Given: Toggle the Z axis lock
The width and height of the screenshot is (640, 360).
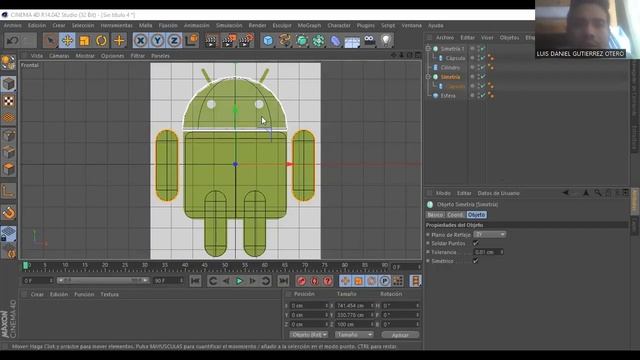Looking at the screenshot, I should (x=174, y=40).
